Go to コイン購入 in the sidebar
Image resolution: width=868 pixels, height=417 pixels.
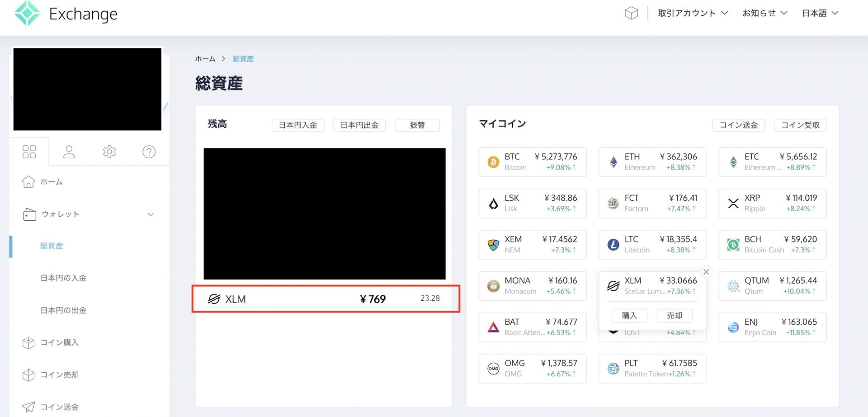point(59,343)
